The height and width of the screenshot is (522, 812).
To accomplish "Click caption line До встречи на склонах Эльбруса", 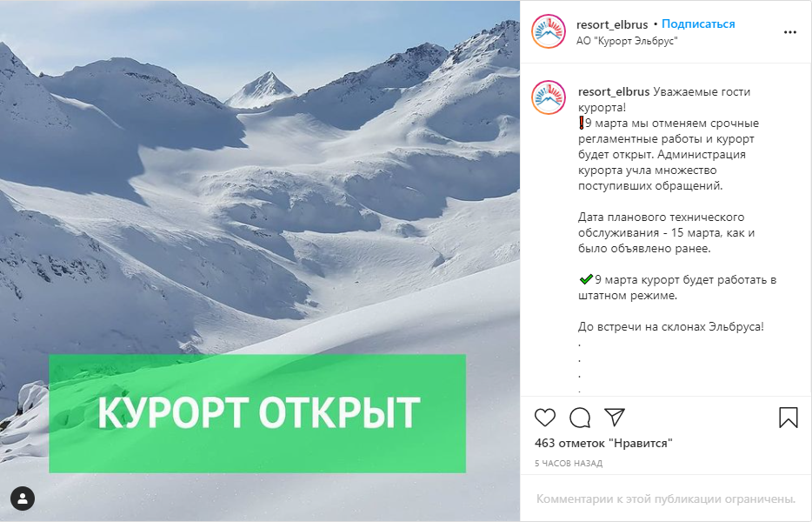I will (x=671, y=326).
